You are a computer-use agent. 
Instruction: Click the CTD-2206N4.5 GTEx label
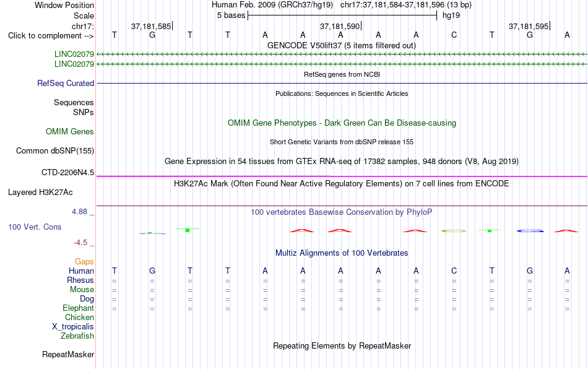click(x=67, y=173)
